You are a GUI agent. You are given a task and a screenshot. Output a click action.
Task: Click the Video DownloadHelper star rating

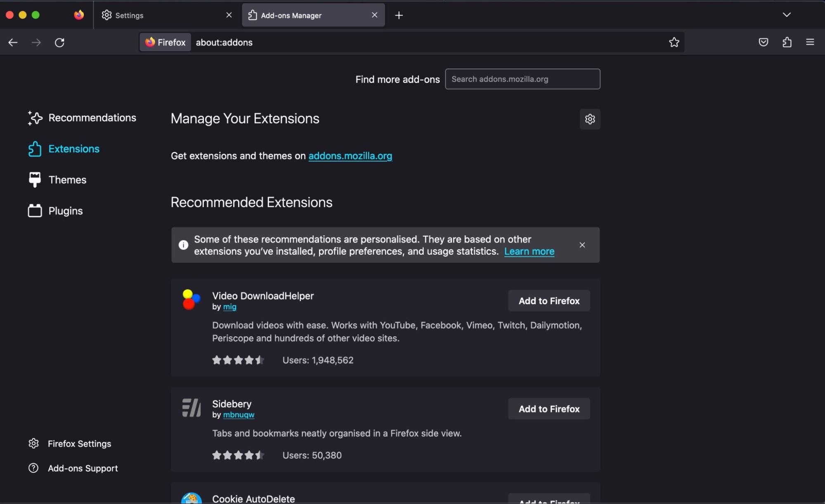238,360
